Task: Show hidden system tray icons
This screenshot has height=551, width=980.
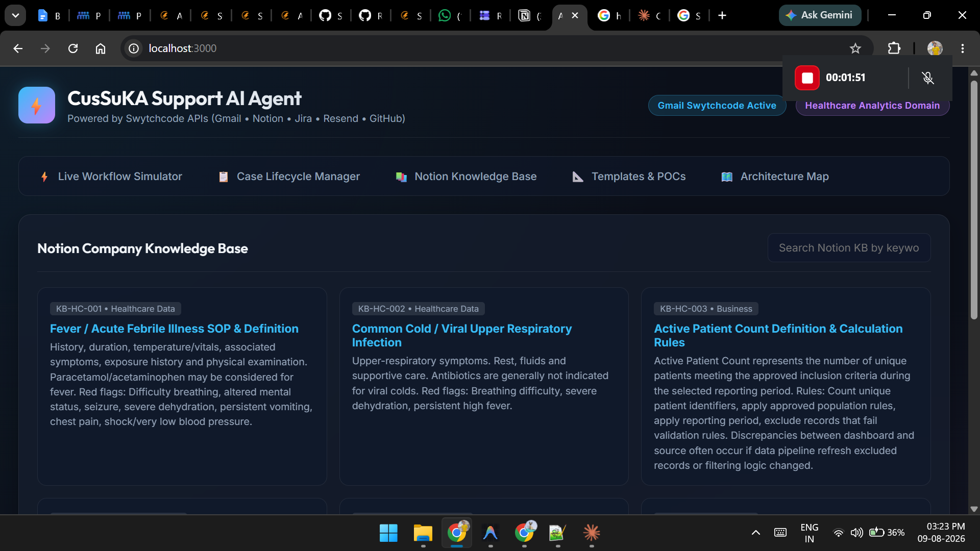Action: click(756, 533)
